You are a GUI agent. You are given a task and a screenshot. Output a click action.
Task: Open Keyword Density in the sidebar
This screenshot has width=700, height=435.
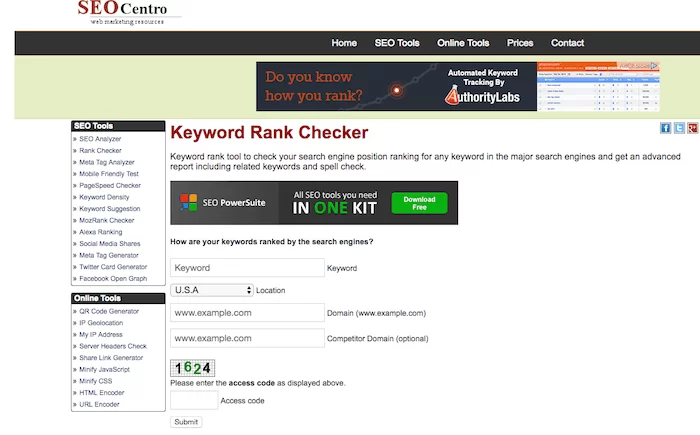[107, 197]
